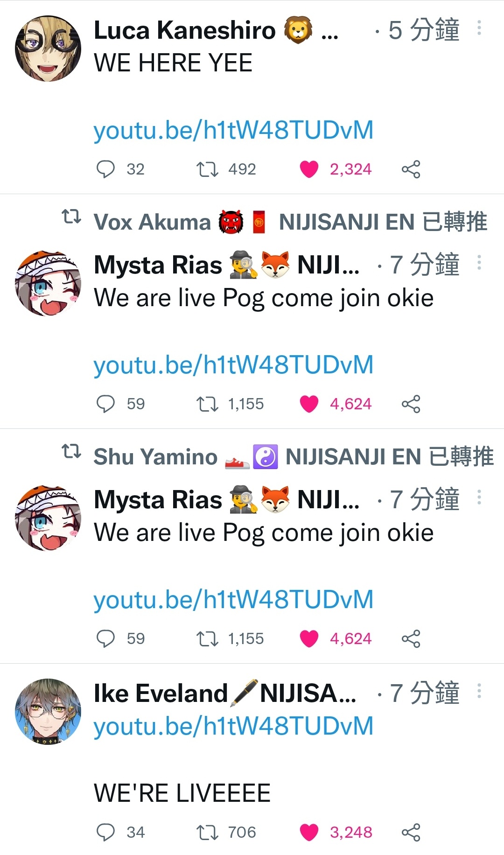Open more options on Shu-retweeted Mysta tweet
This screenshot has height=855, width=504.
(x=479, y=498)
